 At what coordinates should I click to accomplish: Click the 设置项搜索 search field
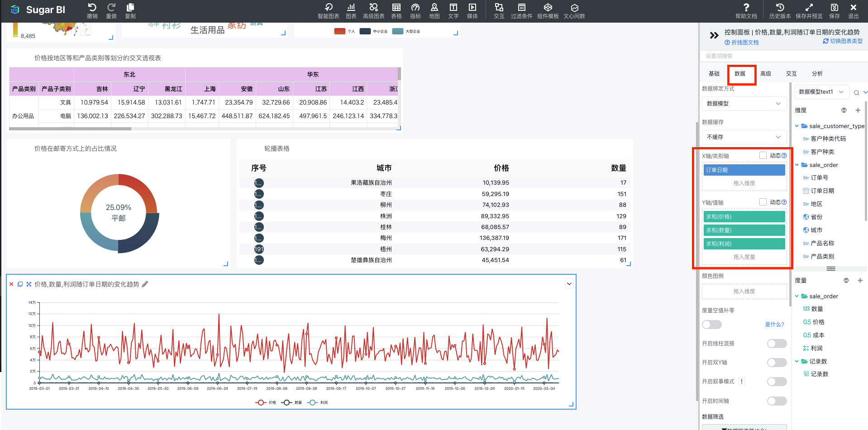[x=783, y=56]
